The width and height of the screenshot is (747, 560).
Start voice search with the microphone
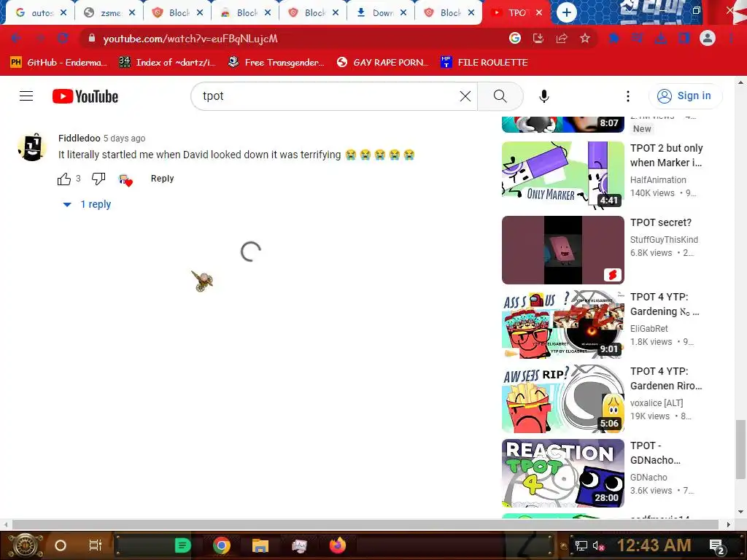[544, 96]
